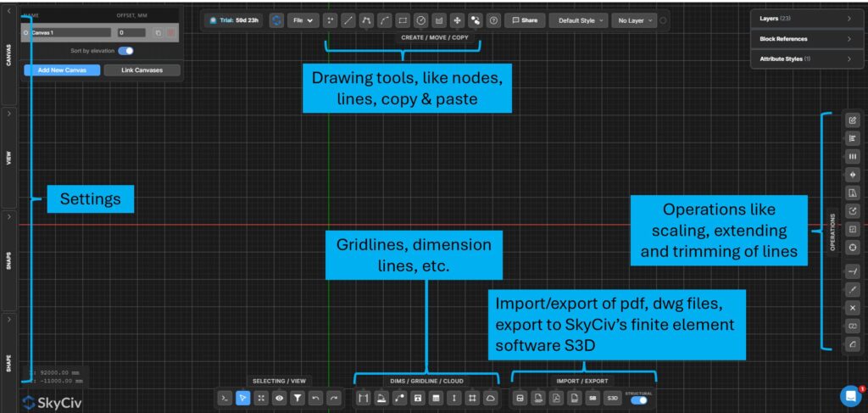This screenshot has width=868, height=413.
Task: Click the Copy objects tool
Action: pyautogui.click(x=476, y=20)
